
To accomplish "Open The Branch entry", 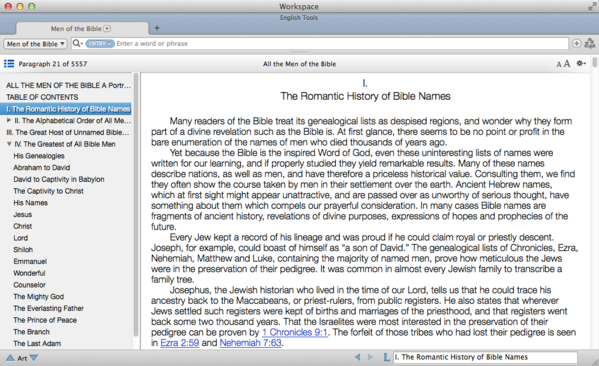I will (32, 332).
